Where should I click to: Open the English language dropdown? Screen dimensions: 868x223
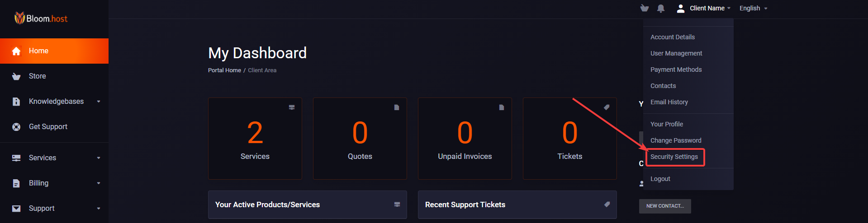pos(753,8)
